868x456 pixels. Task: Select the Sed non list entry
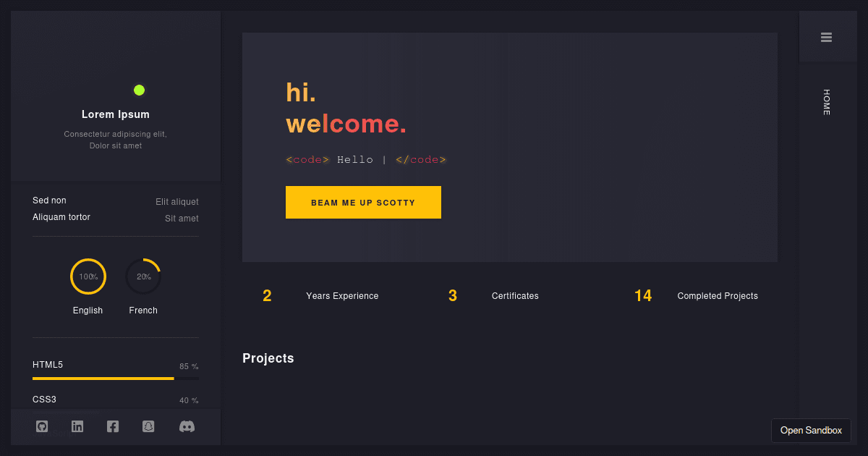pyautogui.click(x=49, y=200)
